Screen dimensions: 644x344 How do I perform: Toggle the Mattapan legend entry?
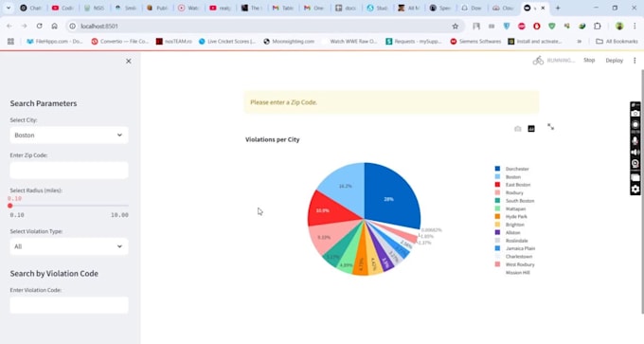510,208
